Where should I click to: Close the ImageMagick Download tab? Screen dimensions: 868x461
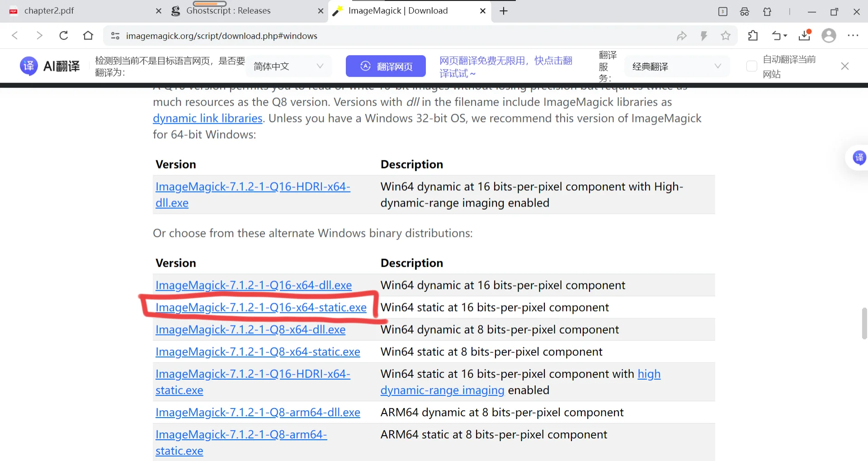483,11
